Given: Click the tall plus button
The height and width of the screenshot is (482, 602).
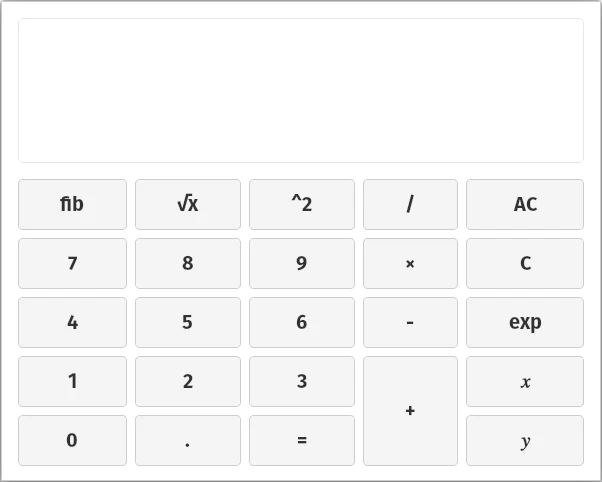Looking at the screenshot, I should [410, 410].
